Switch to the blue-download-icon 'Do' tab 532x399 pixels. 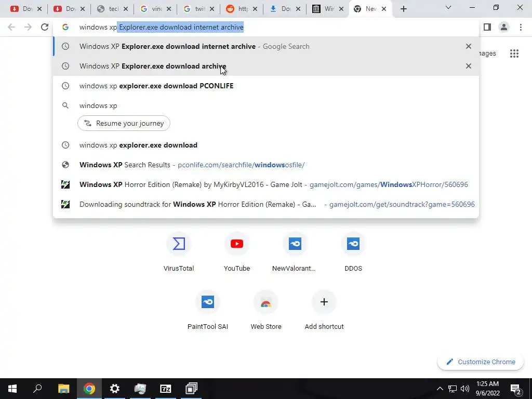click(x=284, y=9)
